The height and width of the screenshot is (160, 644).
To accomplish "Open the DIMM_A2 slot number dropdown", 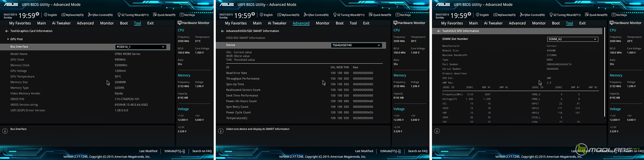I will pyautogui.click(x=573, y=39).
